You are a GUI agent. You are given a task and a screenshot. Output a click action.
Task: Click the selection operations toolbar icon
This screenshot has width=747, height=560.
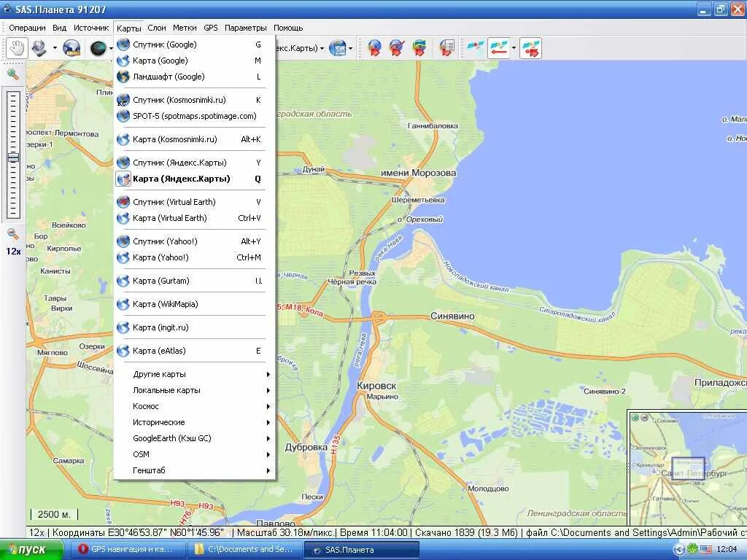click(39, 48)
